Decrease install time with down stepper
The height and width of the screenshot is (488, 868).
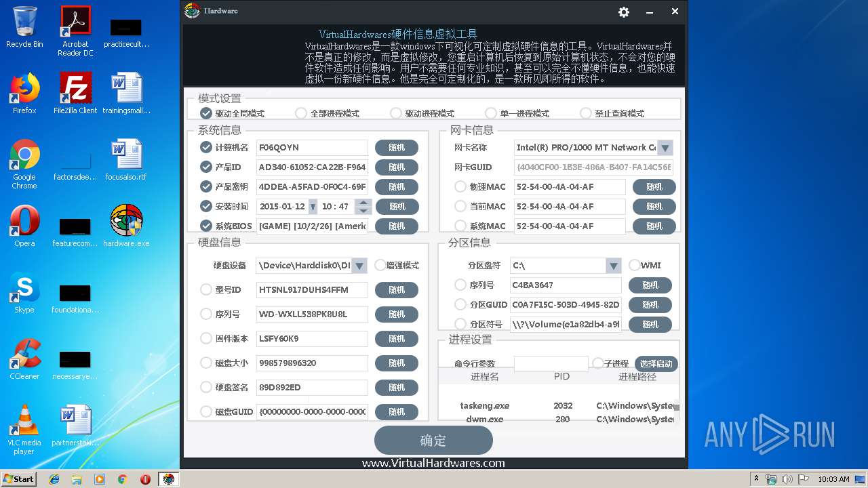click(363, 211)
